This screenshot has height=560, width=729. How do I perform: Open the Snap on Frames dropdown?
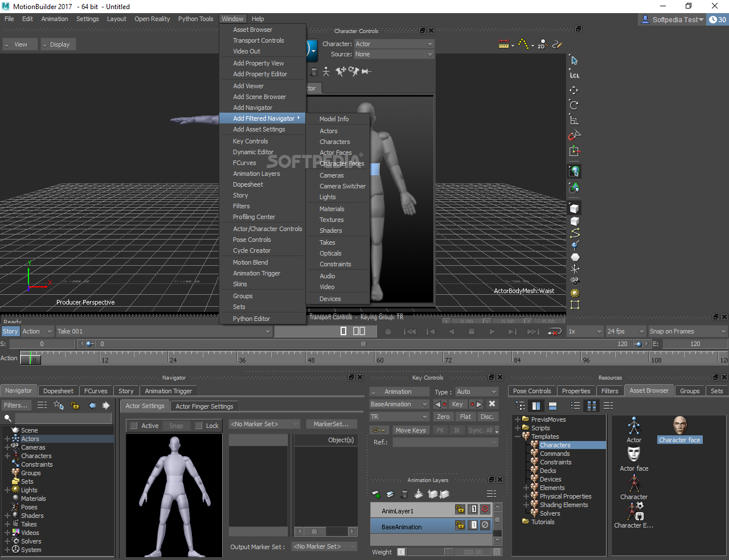(x=688, y=331)
